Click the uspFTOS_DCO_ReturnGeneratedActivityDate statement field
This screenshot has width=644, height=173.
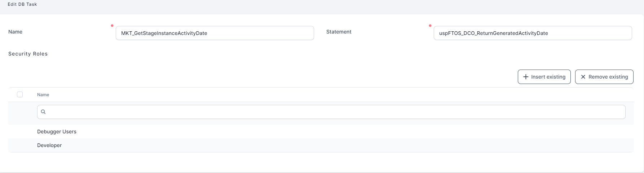click(x=533, y=33)
